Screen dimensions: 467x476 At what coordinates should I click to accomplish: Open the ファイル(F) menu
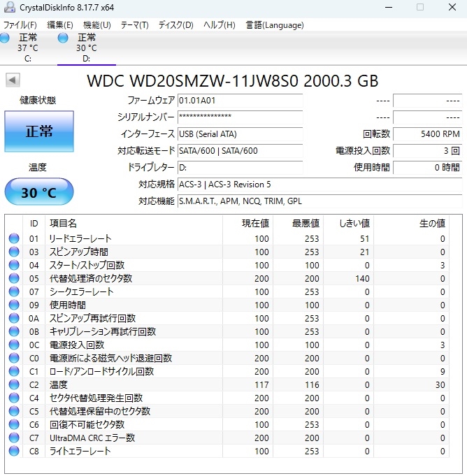20,25
